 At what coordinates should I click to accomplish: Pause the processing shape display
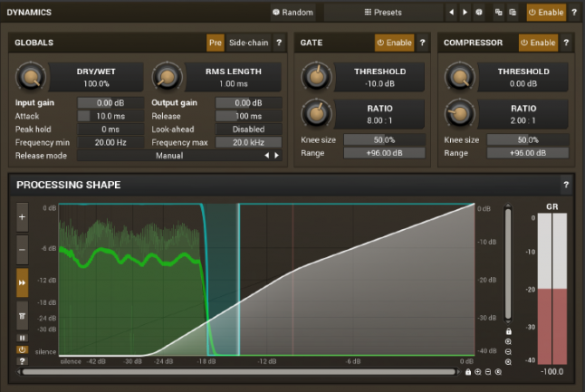coord(23,338)
